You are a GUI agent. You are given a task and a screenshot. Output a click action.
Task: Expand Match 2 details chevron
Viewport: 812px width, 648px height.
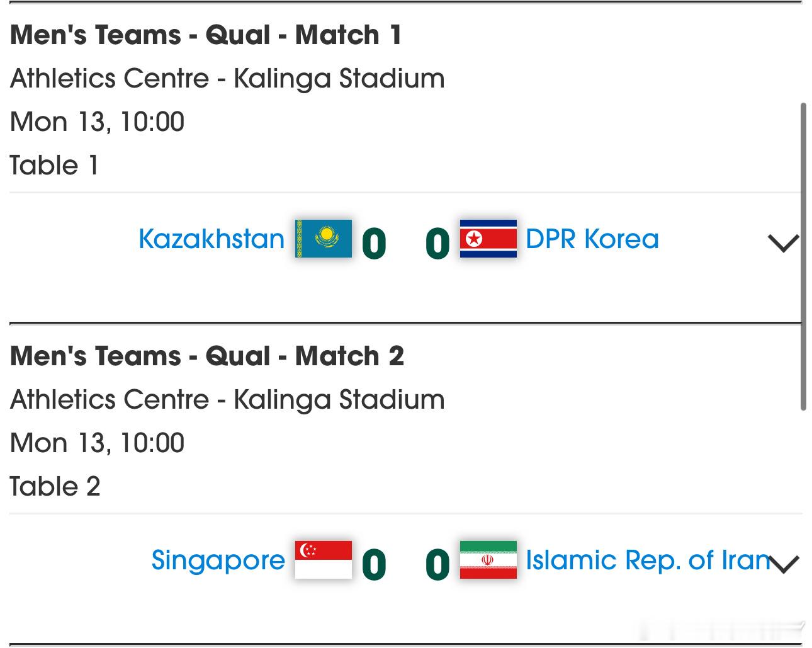pos(784,564)
